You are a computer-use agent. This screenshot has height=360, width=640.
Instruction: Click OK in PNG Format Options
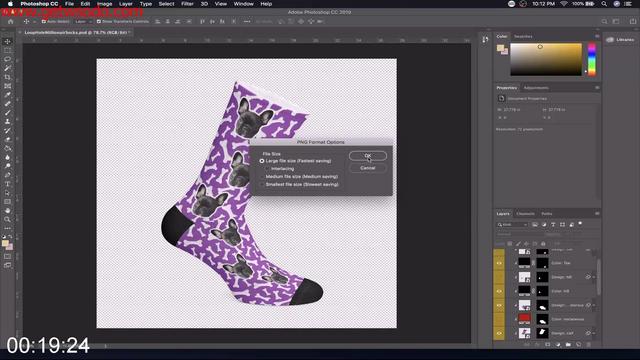tap(368, 156)
